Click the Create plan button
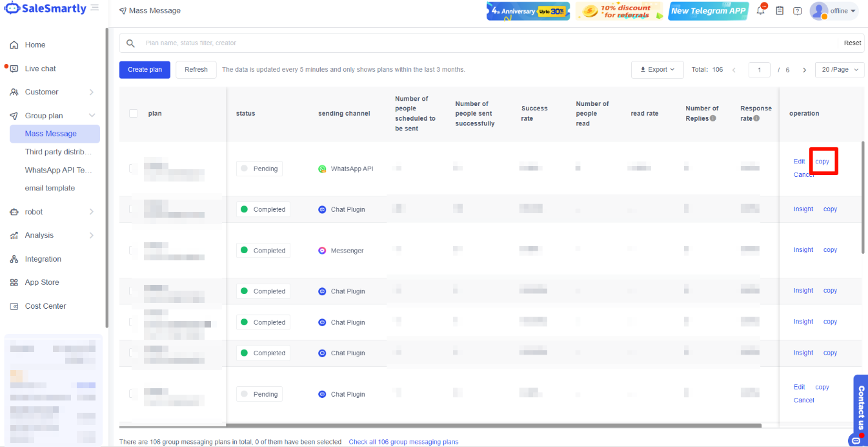The height and width of the screenshot is (447, 868). [x=145, y=70]
